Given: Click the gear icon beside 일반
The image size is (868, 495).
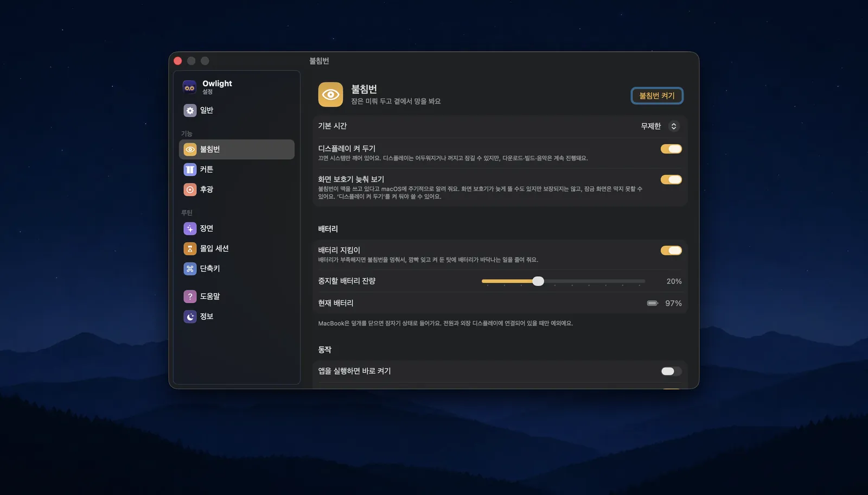Looking at the screenshot, I should click(190, 111).
